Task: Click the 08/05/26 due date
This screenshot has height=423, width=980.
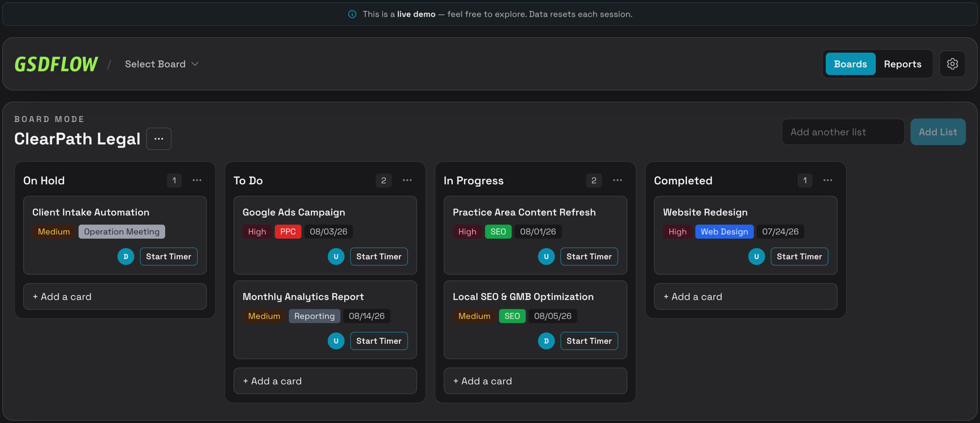Action: pos(552,316)
